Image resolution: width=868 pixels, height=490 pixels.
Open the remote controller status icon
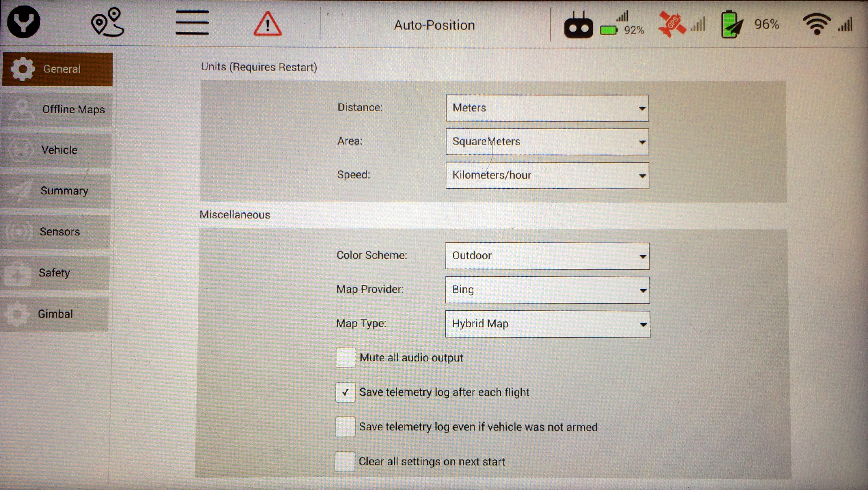[x=578, y=25]
